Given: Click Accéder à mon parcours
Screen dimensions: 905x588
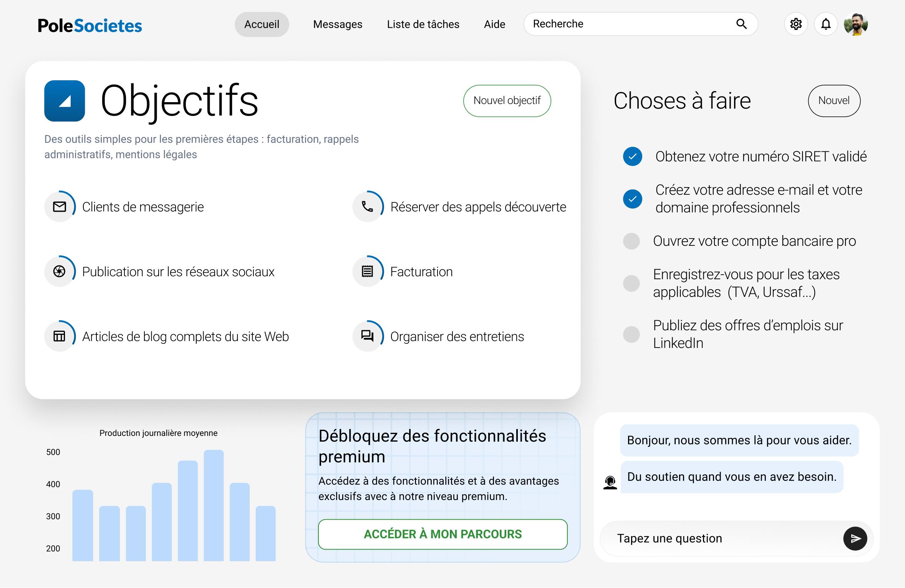Looking at the screenshot, I should click(443, 534).
